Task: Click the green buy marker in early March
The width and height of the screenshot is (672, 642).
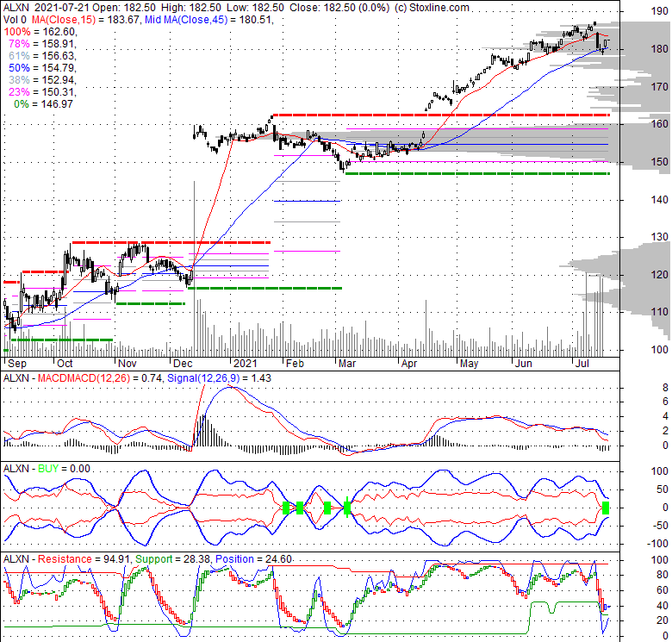Action: pos(347,508)
